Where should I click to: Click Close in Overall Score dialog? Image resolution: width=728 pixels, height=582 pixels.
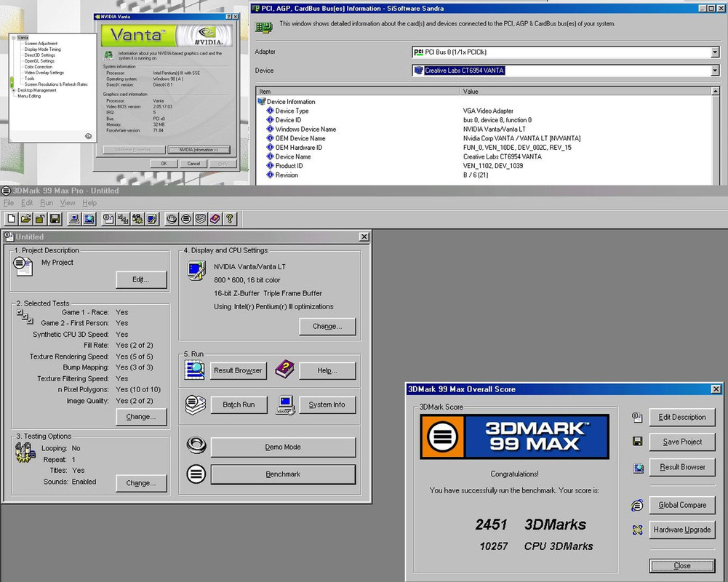[682, 566]
